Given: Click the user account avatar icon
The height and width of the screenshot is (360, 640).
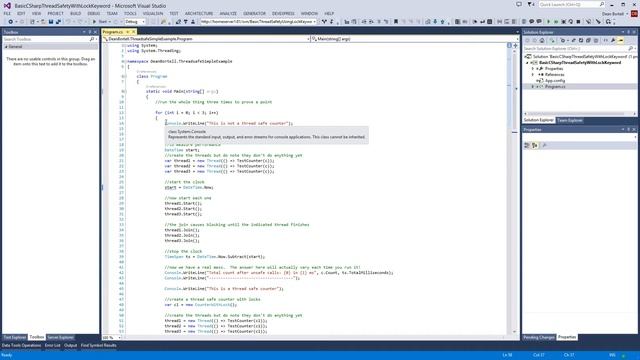Looking at the screenshot, I should point(634,13).
